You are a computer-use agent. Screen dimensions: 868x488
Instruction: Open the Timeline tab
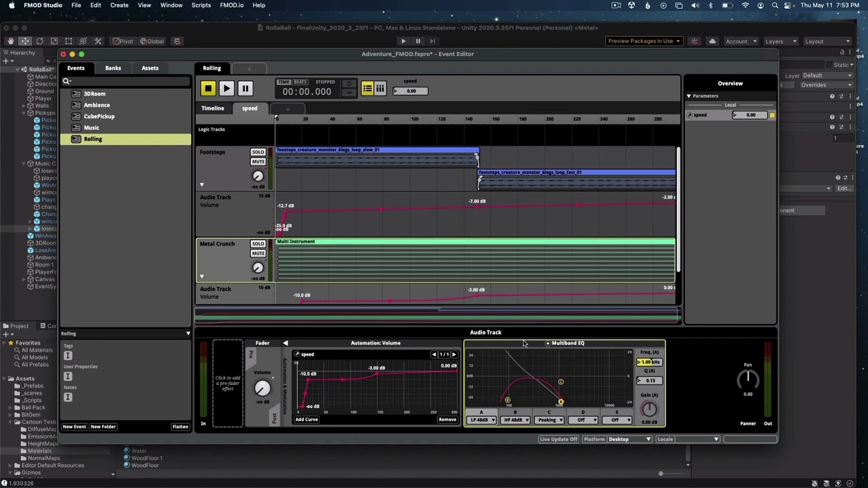[x=212, y=108]
